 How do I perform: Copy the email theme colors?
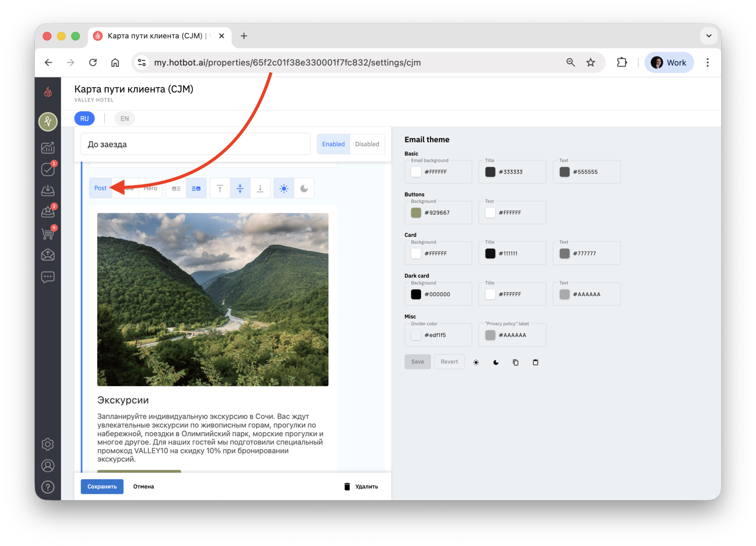point(516,362)
